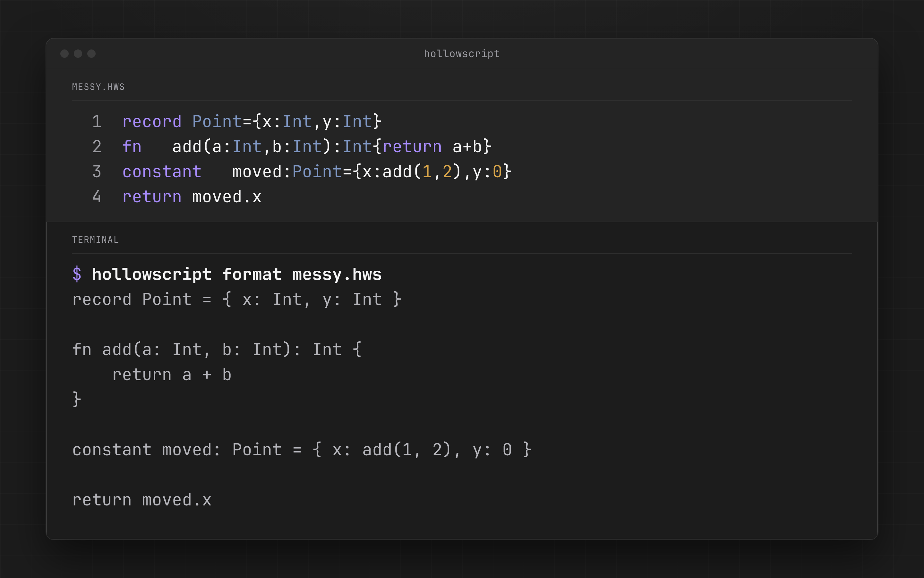
Task: Click the hollowscript format messy.hws command
Action: pos(237,274)
